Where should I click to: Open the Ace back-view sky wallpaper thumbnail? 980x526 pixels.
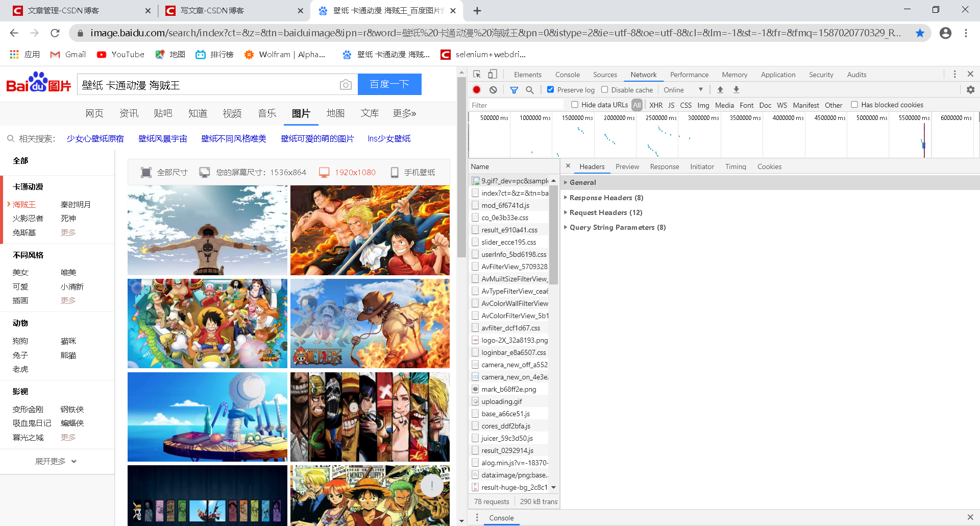[x=207, y=230]
